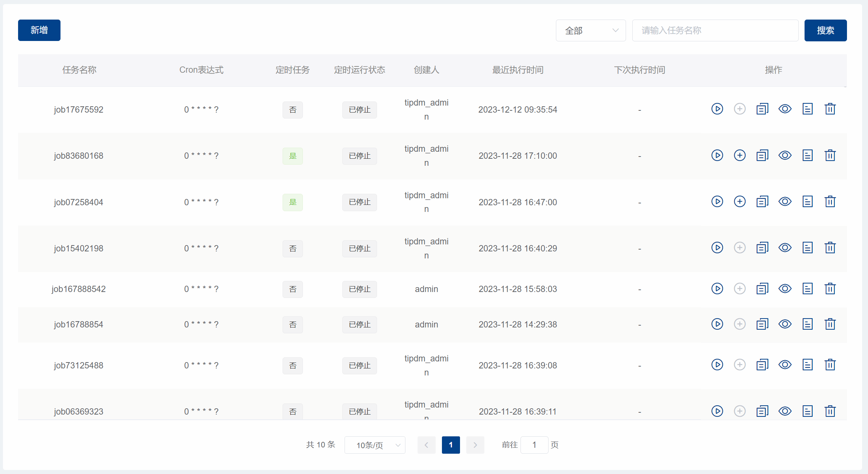Click the eye icon for job06369323
The image size is (868, 474).
pos(785,411)
